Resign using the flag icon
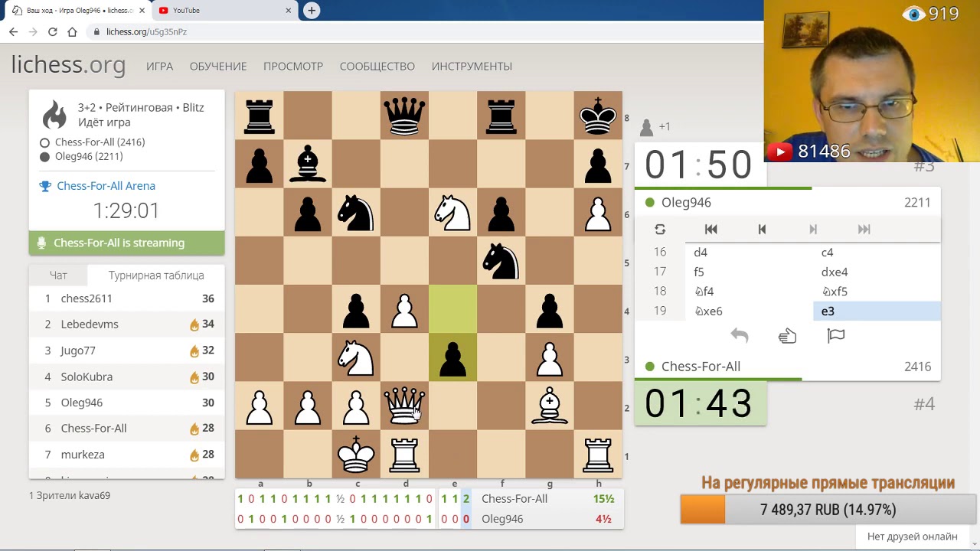The width and height of the screenshot is (980, 551). 836,335
